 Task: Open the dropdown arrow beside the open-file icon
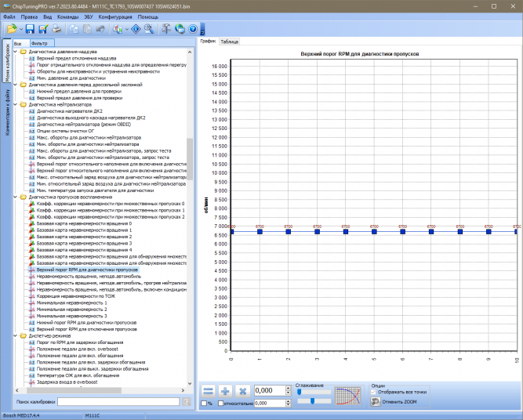click(x=20, y=29)
